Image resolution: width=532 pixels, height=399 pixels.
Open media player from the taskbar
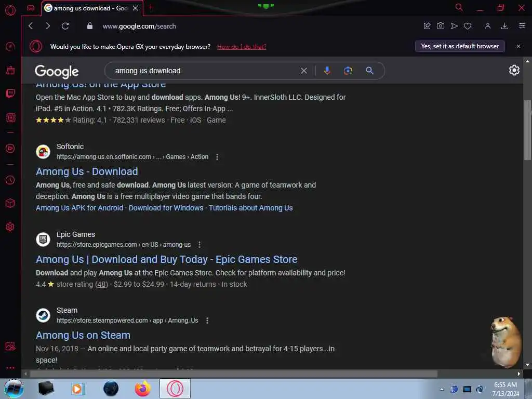click(x=78, y=389)
